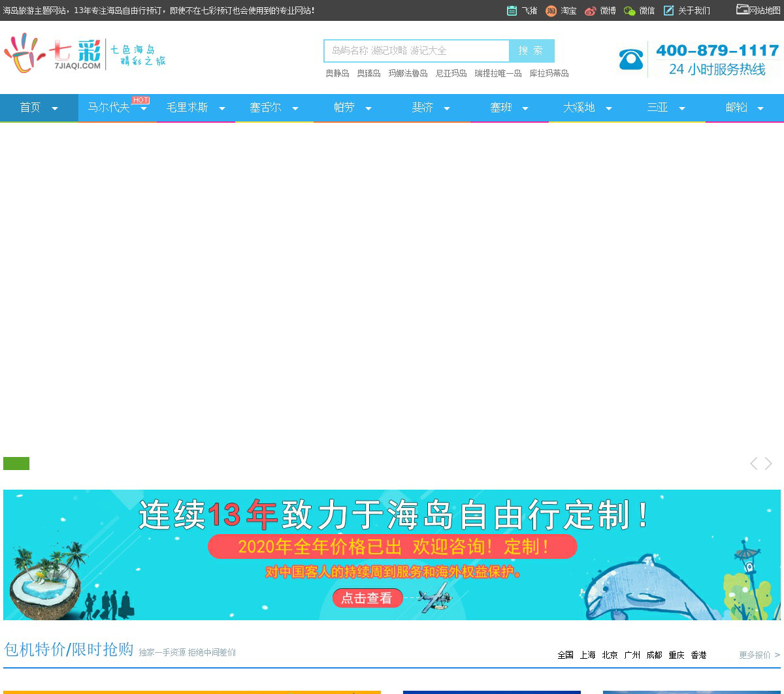Open the 更多报价 more quotes link
The width and height of the screenshot is (784, 694).
760,655
